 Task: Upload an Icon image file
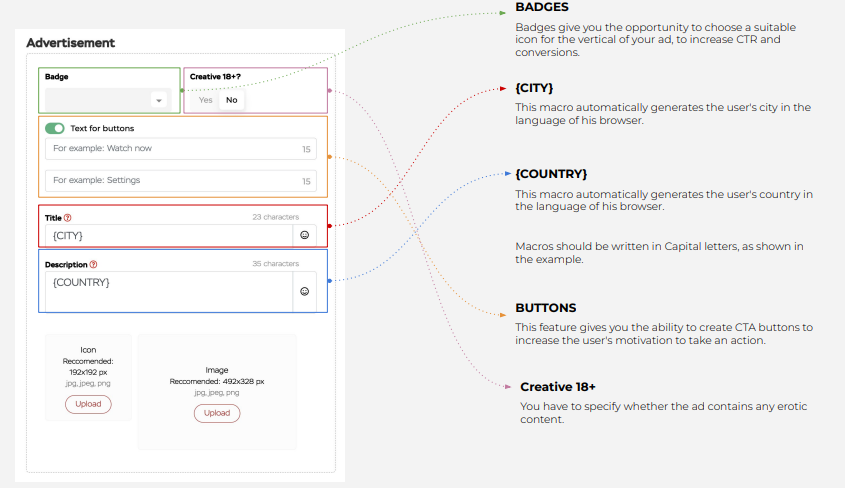[88, 404]
